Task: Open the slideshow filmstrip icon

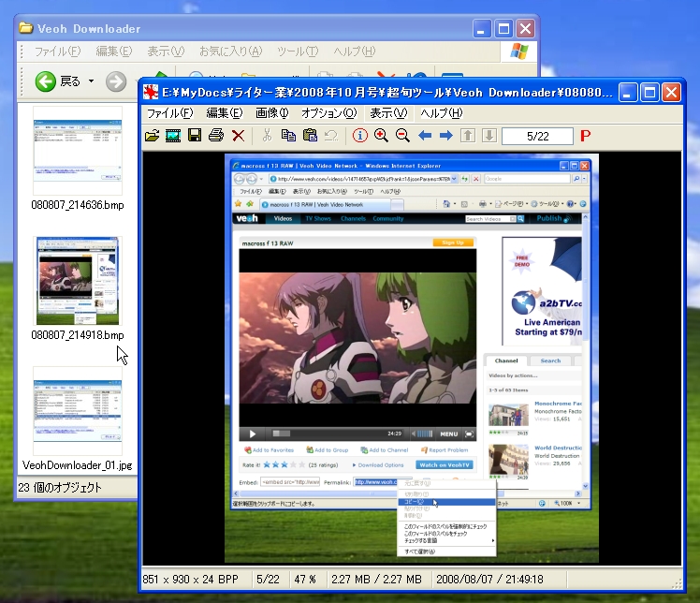Action: tap(173, 136)
